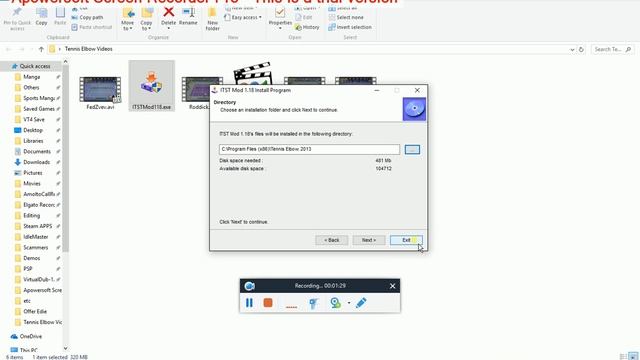
Task: Expand webcam dropdown arrow in recorder toolbar
Action: (349, 303)
